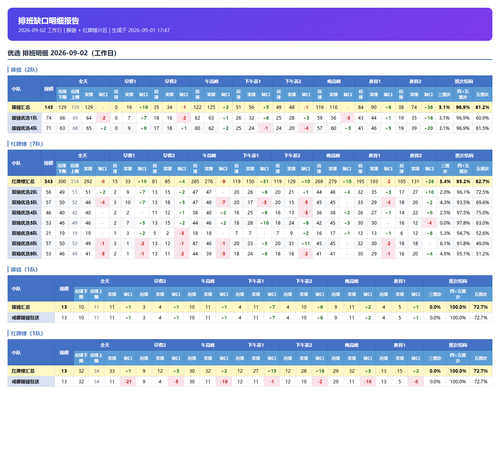Select the 优选8队 row label
Viewport: 500px width, 469px height.
(25, 244)
